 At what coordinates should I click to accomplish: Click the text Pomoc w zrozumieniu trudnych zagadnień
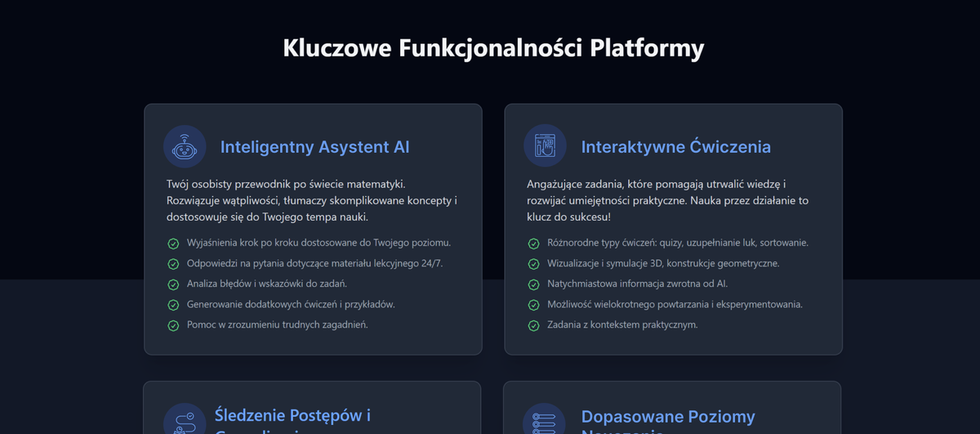pyautogui.click(x=278, y=324)
